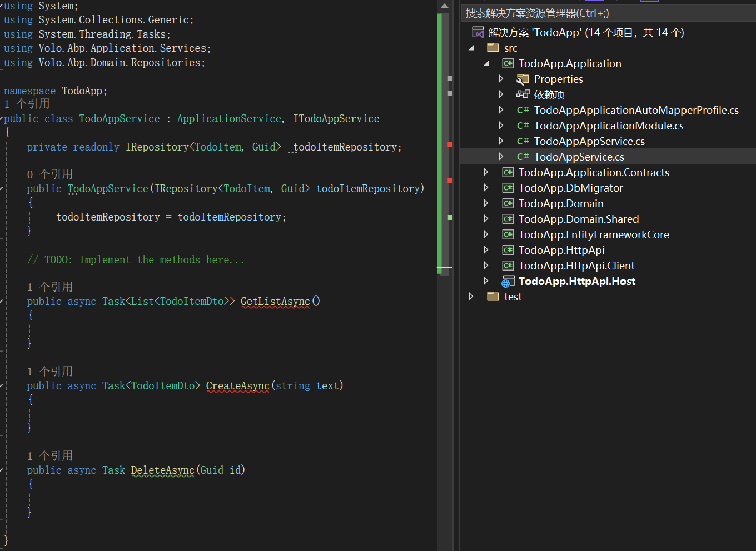Select TodoAppAppService.cs file name
This screenshot has height=551, width=756.
point(589,141)
